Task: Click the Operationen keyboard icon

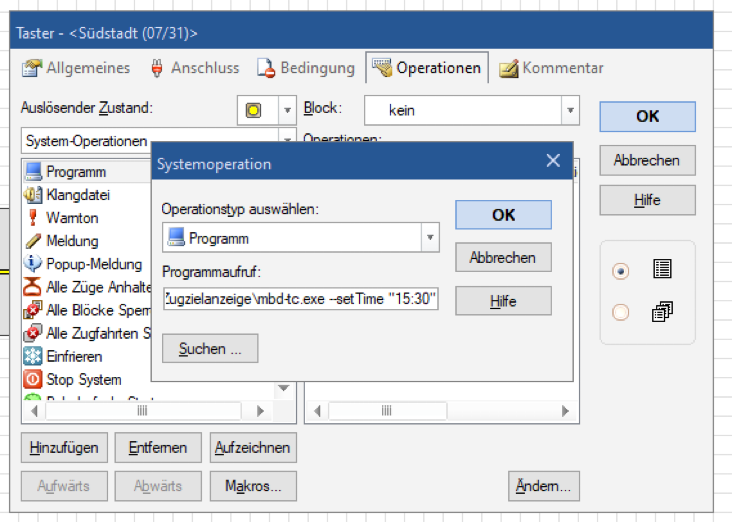Action: [x=382, y=68]
